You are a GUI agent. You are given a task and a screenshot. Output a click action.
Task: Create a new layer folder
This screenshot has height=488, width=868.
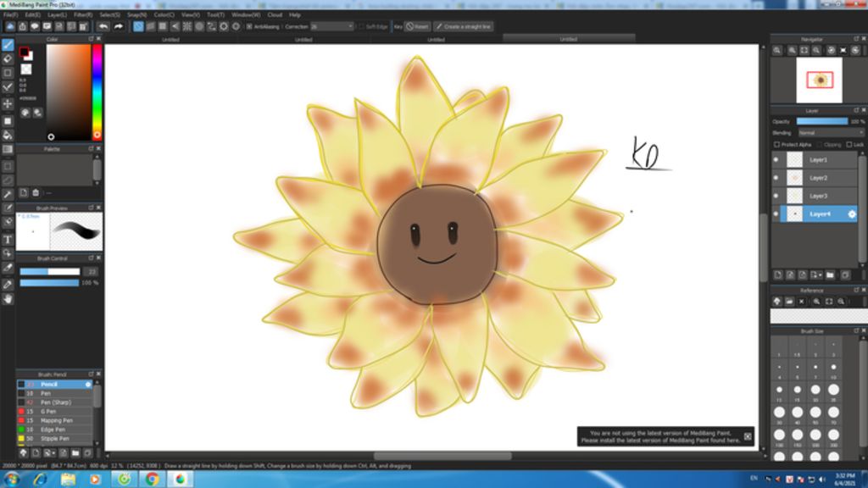tap(830, 275)
